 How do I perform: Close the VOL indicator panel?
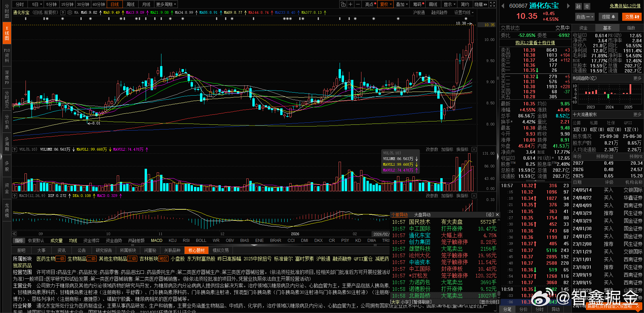pos(474,149)
